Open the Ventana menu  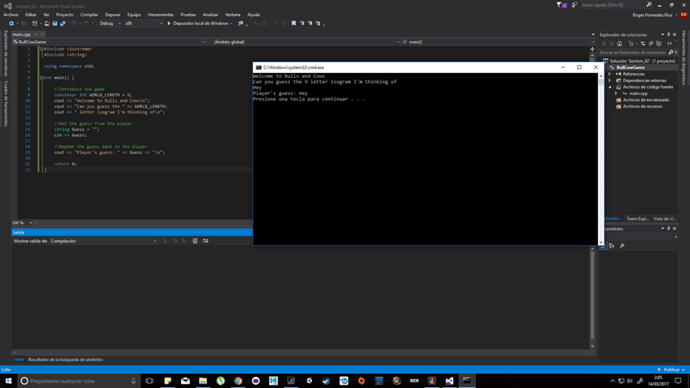coord(232,15)
